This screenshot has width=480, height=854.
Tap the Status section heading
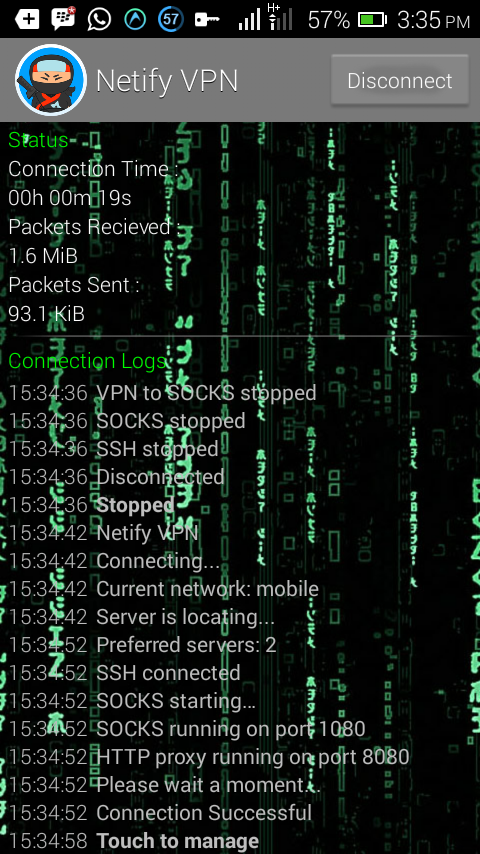pyautogui.click(x=38, y=140)
